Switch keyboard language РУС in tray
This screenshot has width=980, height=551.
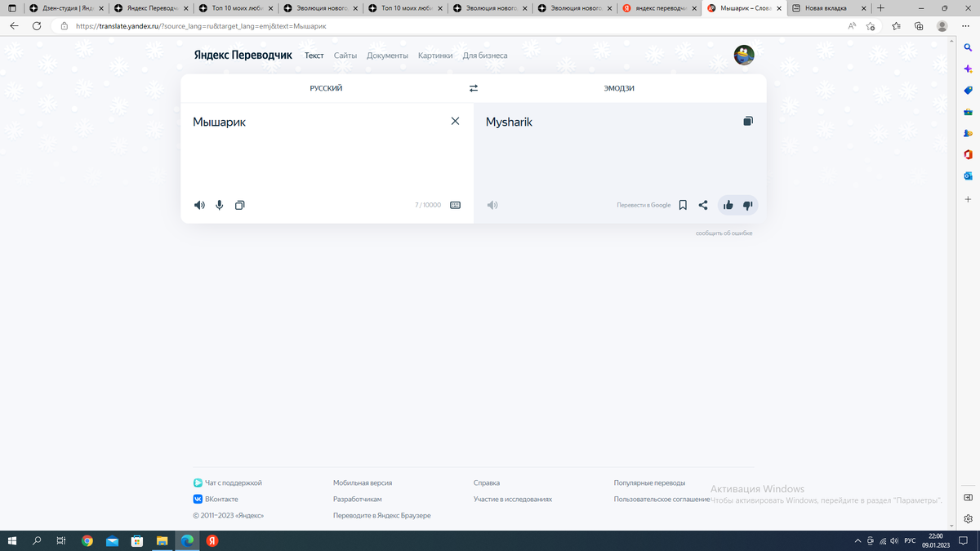click(910, 540)
